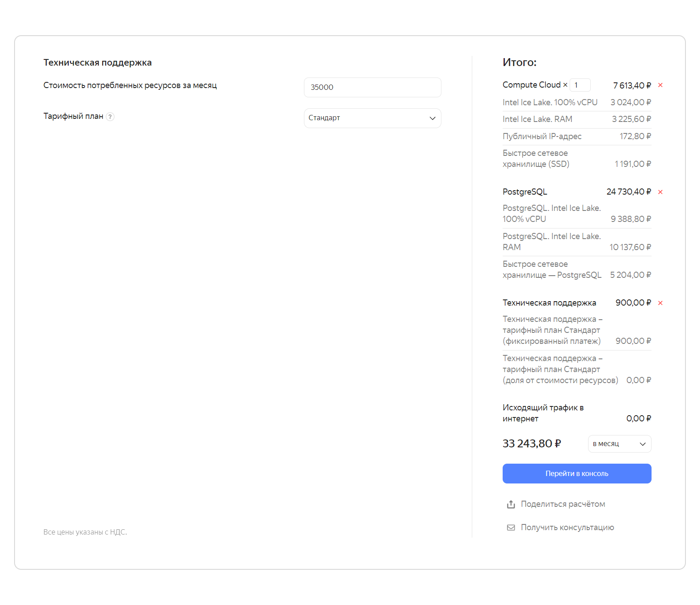Click the Техническая поддержка total section title
The height and width of the screenshot is (605, 700).
(x=549, y=302)
